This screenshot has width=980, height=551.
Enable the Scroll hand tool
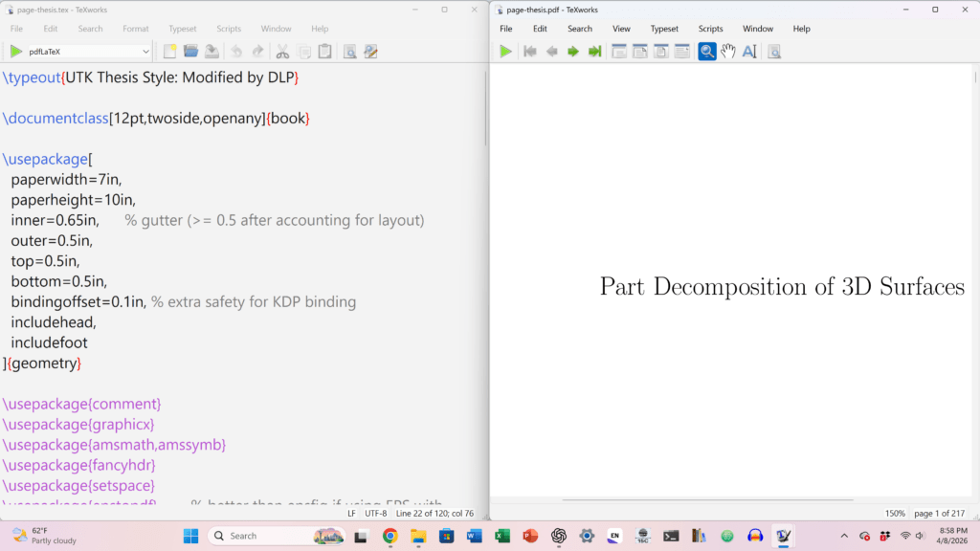click(728, 52)
